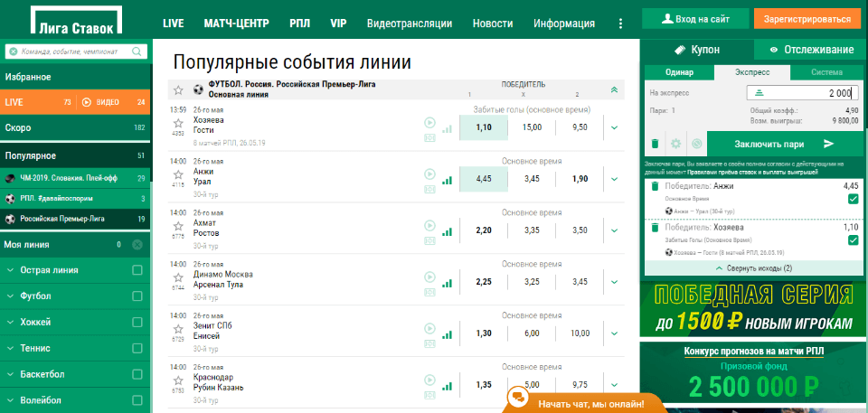Clear search with the green X icon

(14, 52)
